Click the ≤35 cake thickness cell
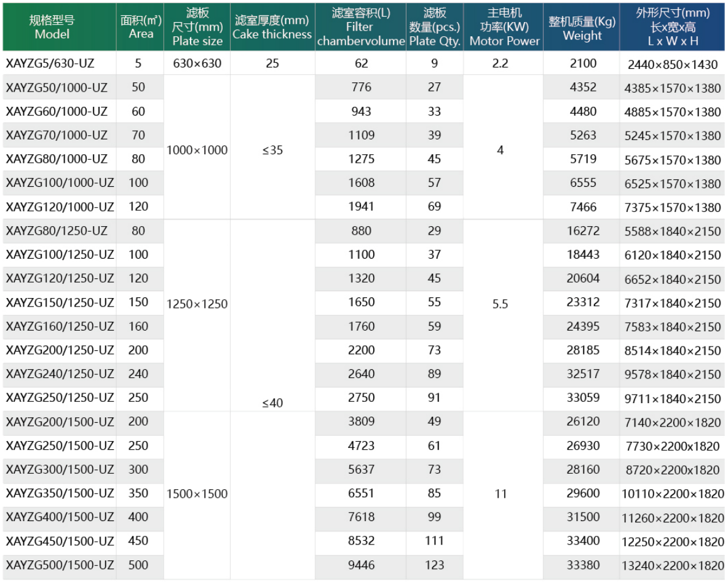The width and height of the screenshot is (728, 585). [x=272, y=150]
